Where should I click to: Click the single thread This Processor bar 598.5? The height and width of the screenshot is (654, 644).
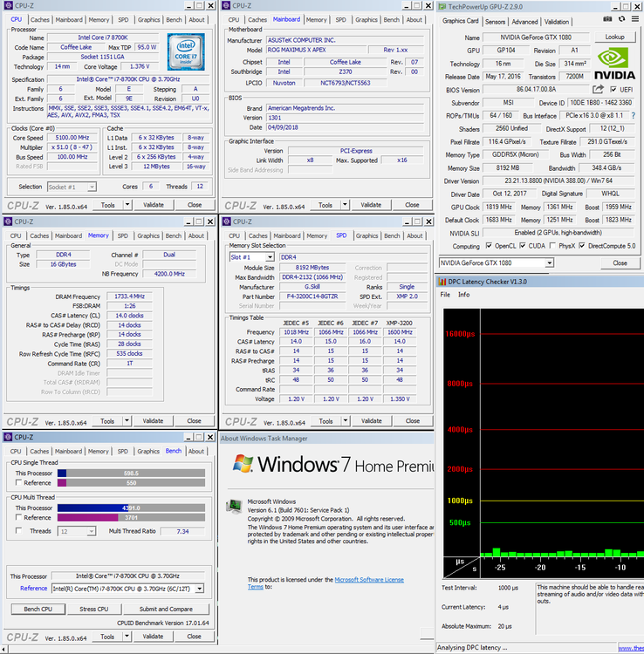[x=131, y=473]
